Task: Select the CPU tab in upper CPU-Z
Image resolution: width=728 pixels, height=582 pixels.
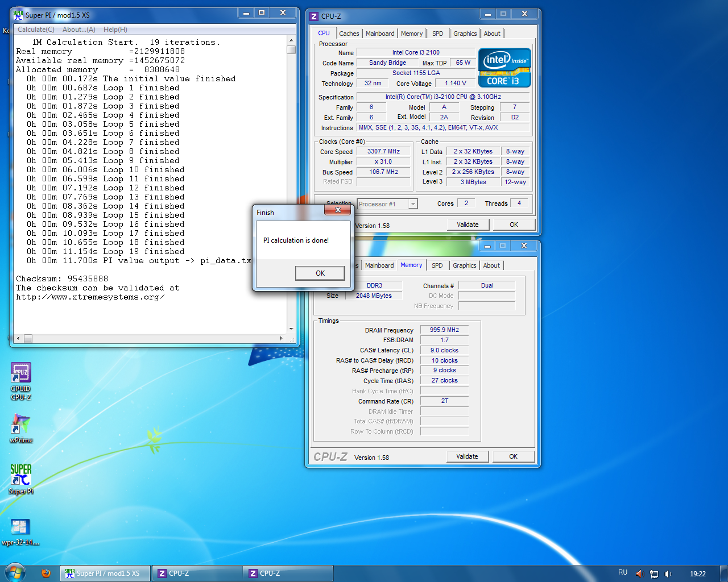Action: tap(324, 33)
